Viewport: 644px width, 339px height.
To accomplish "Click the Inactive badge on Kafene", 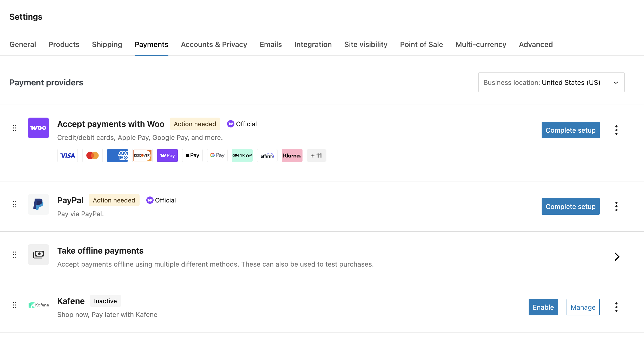I will tap(106, 301).
